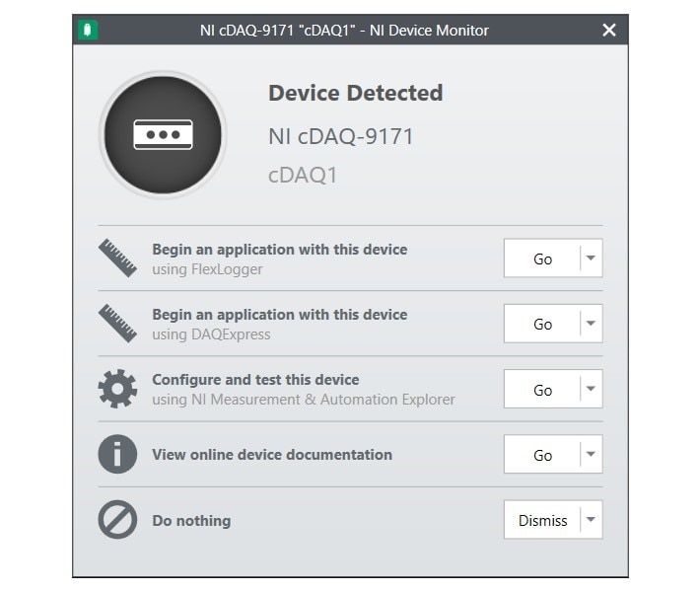Open dropdown arrow beside documentation Go button
Image resolution: width=700 pixels, height=591 pixels.
tap(592, 454)
